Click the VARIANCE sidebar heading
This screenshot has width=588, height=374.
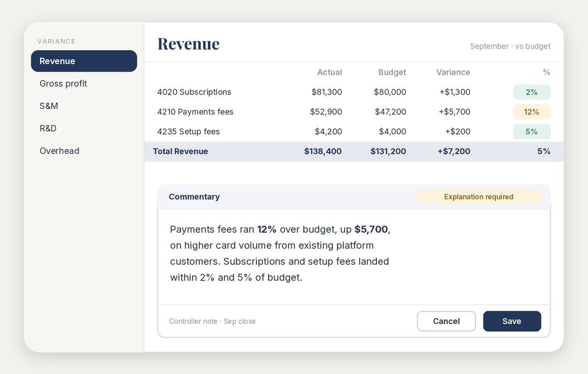tap(56, 41)
